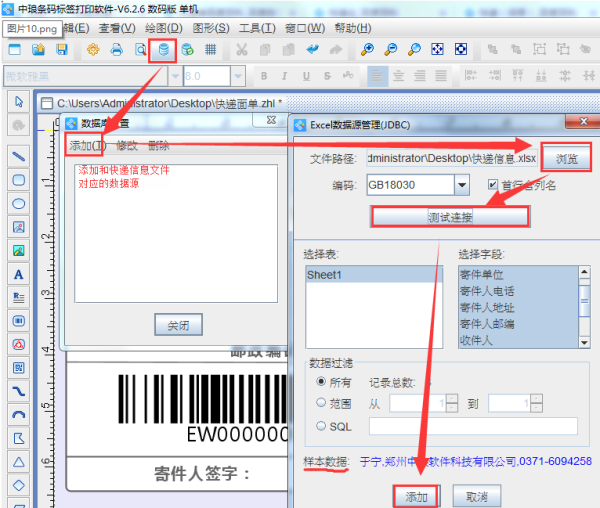Toggle underline U formatting button
Image resolution: width=600 pixels, height=508 pixels.
(x=306, y=76)
